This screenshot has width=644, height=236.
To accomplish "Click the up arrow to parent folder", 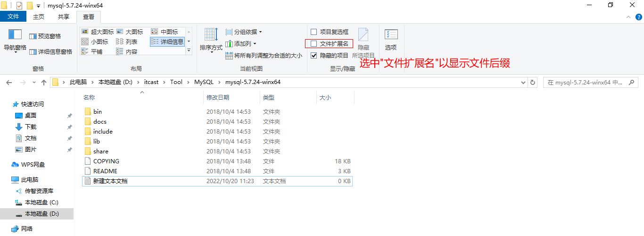I will 44,82.
